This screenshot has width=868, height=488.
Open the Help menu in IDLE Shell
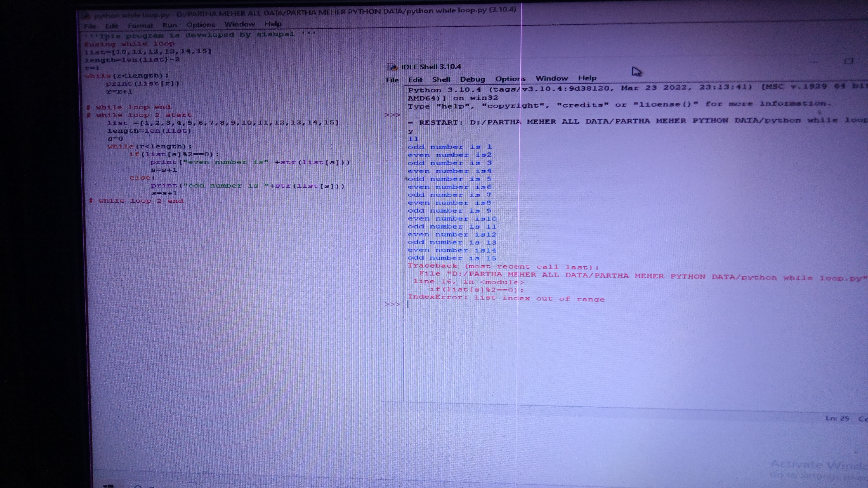click(587, 78)
